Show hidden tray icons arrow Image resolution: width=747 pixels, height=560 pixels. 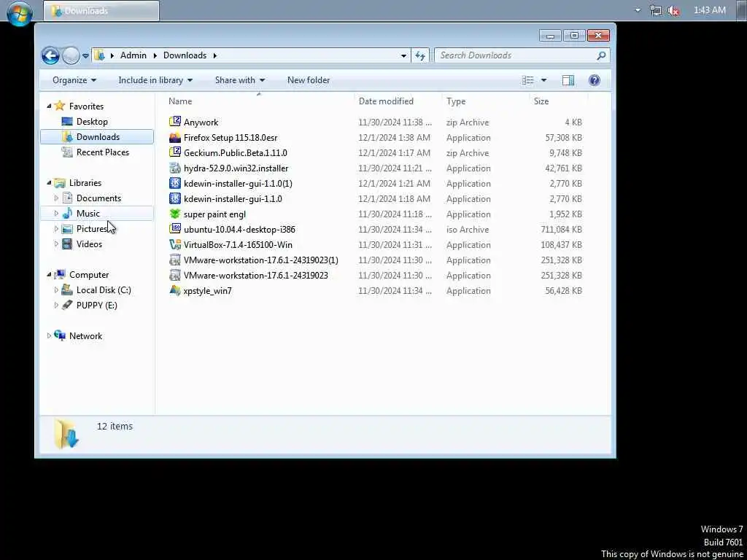tap(638, 10)
